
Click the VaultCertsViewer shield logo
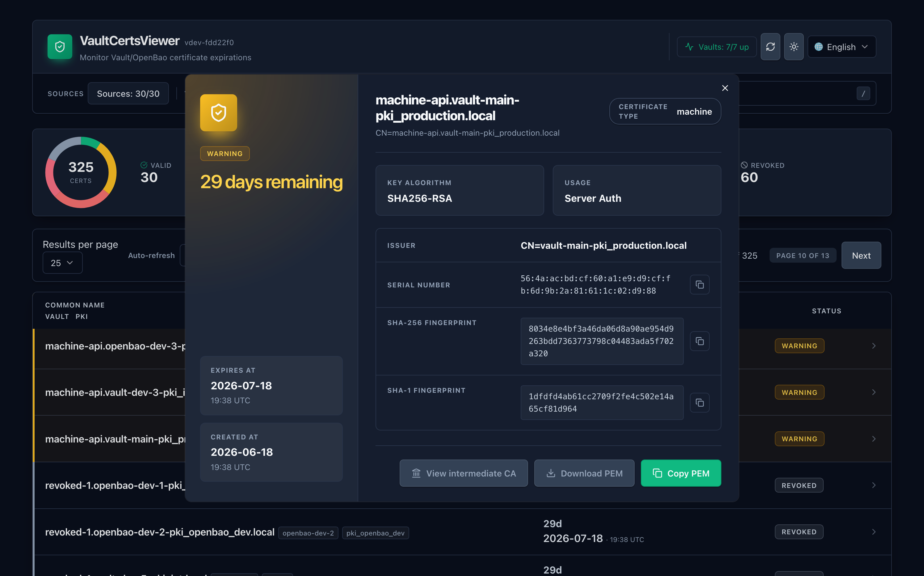(60, 46)
